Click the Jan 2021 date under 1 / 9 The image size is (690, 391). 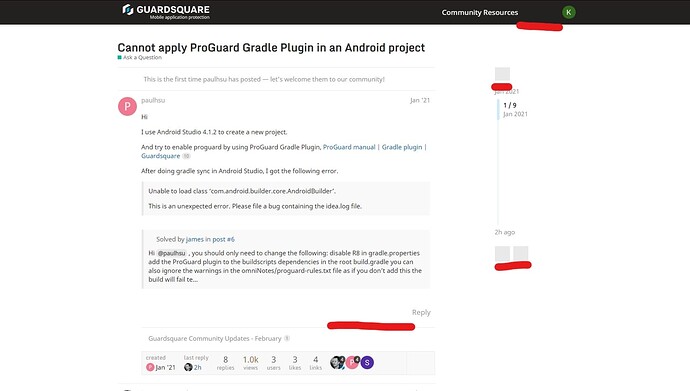coord(515,114)
